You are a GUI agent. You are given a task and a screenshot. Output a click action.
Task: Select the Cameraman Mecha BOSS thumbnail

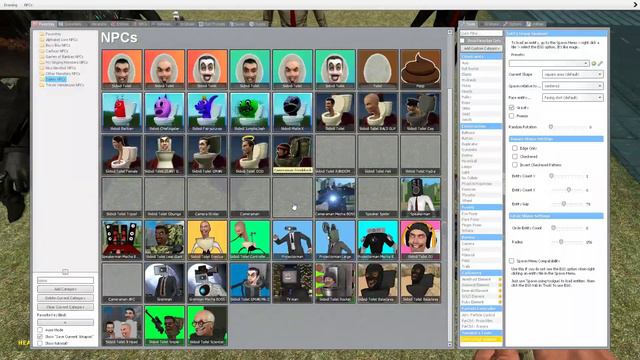335,197
